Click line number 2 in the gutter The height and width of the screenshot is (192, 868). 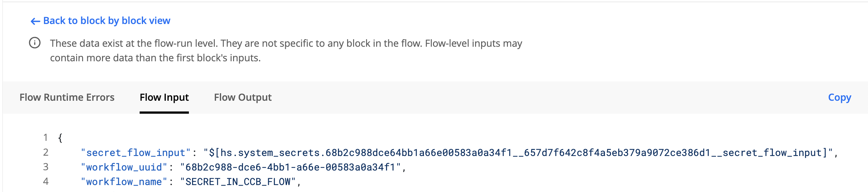coord(45,152)
